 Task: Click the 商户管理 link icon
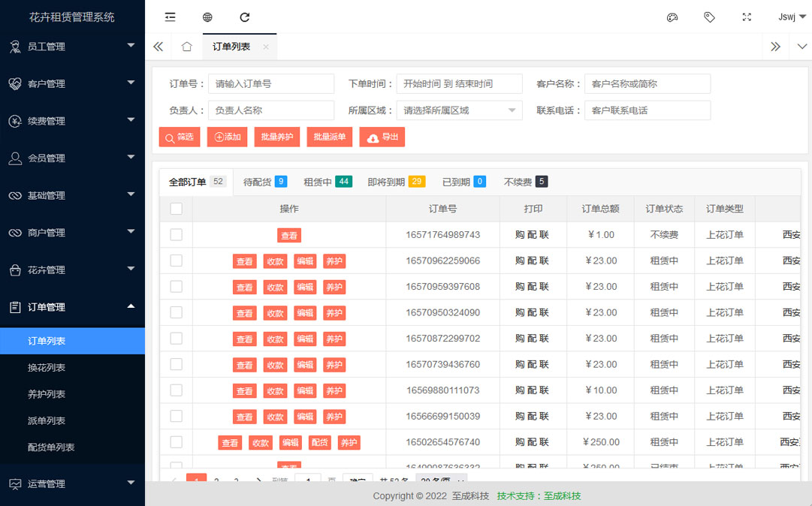coord(15,233)
